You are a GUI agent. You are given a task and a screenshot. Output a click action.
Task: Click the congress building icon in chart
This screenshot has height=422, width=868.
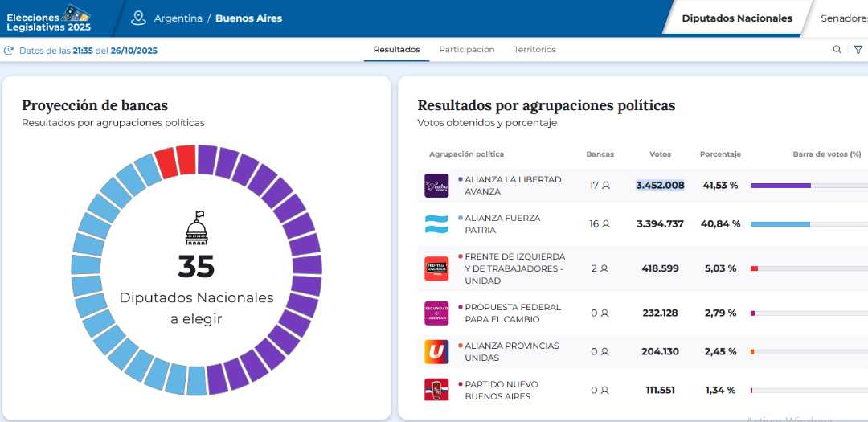point(196,228)
